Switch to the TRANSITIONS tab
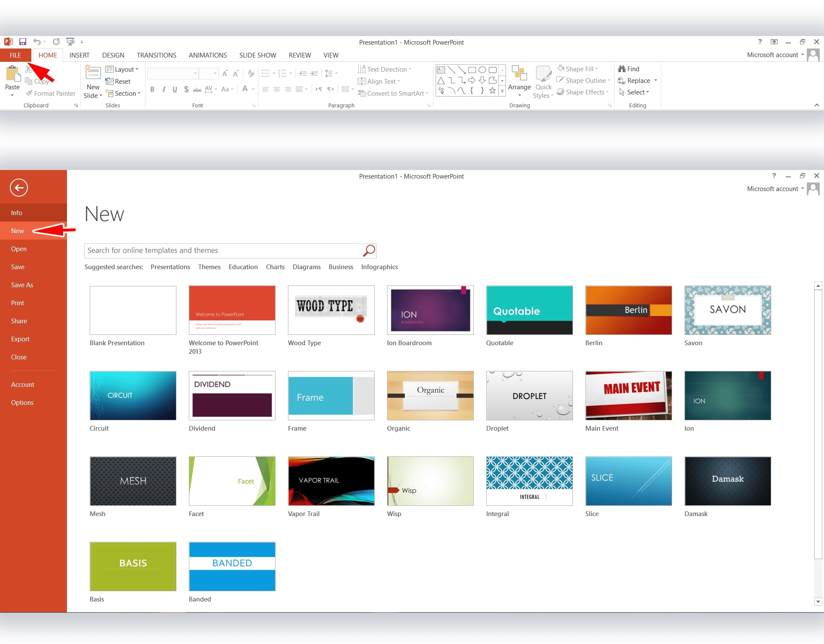Viewport: 824px width, 644px height. (x=157, y=55)
